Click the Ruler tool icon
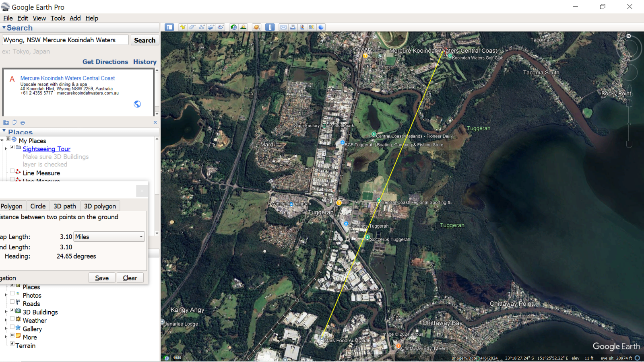 click(270, 27)
